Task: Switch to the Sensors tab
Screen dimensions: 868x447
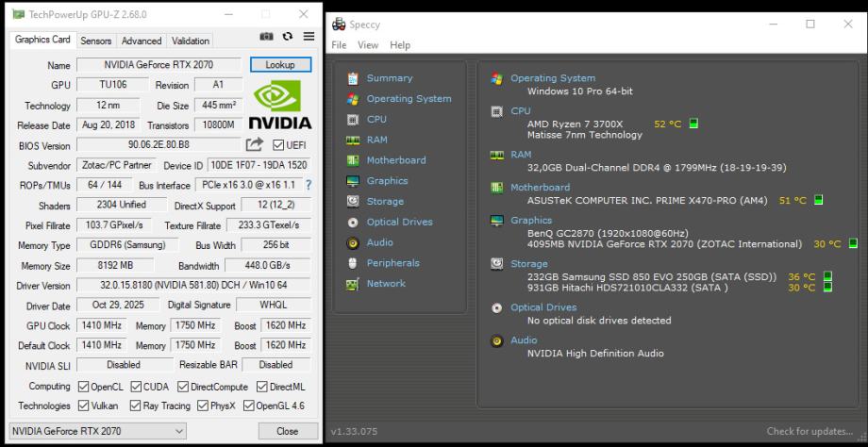Action: 95,41
